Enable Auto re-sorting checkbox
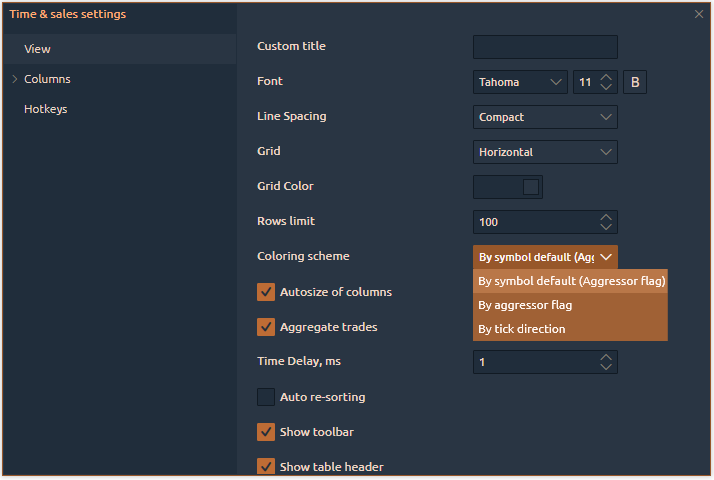The width and height of the screenshot is (714, 480). coord(266,397)
